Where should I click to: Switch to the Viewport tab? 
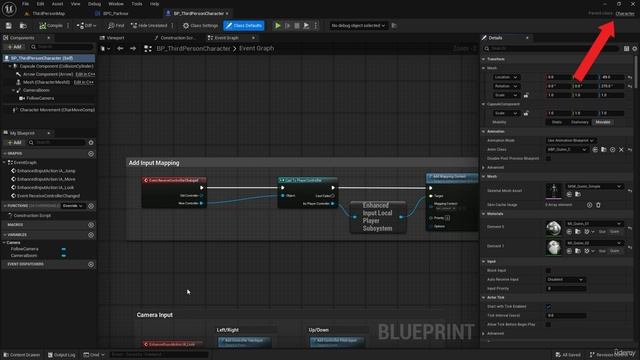coord(115,38)
